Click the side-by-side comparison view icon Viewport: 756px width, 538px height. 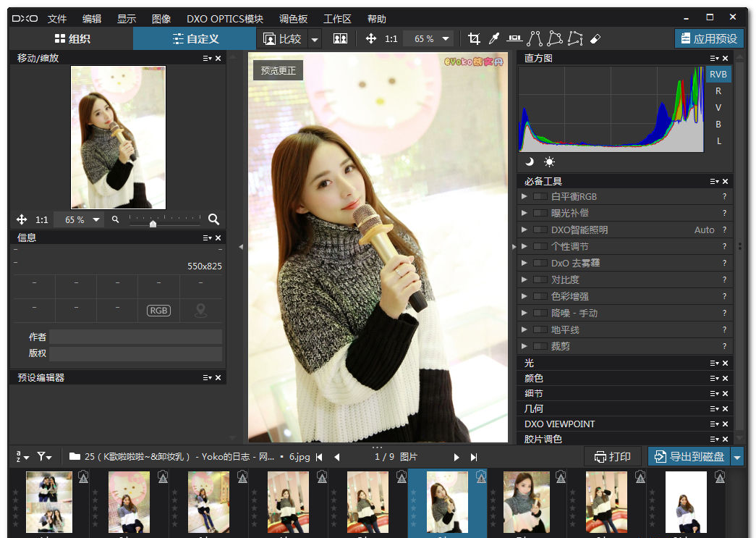click(x=341, y=38)
